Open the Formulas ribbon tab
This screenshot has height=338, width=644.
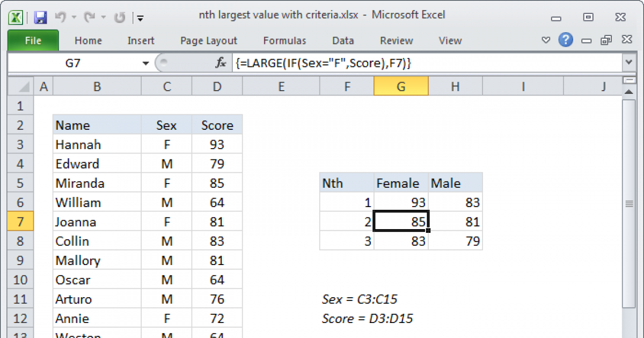(284, 41)
